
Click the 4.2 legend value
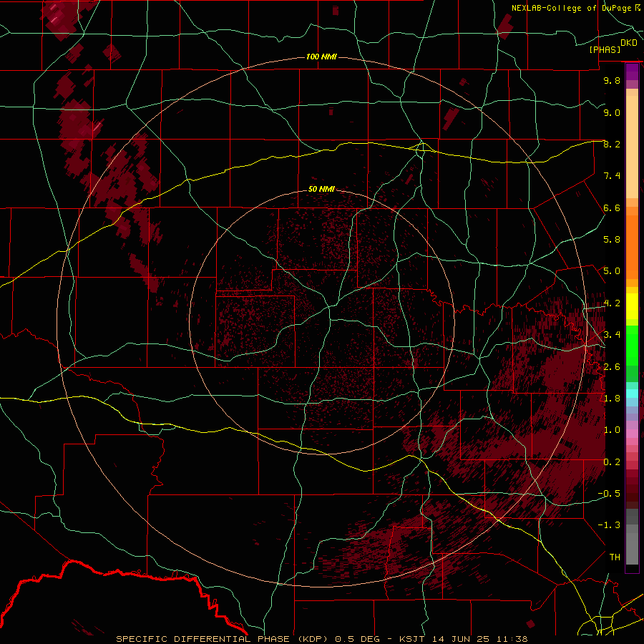(612, 303)
